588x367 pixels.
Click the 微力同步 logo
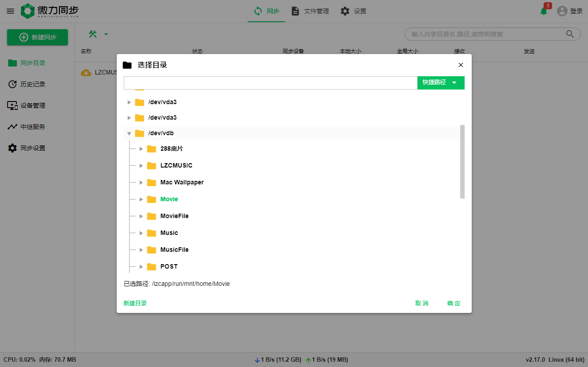pos(49,11)
